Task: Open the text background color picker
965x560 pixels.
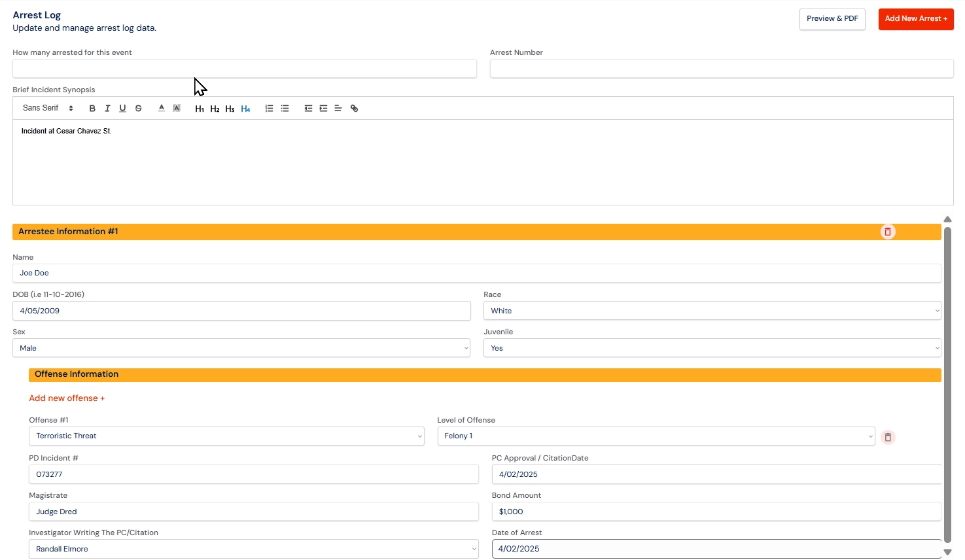Action: (x=177, y=109)
